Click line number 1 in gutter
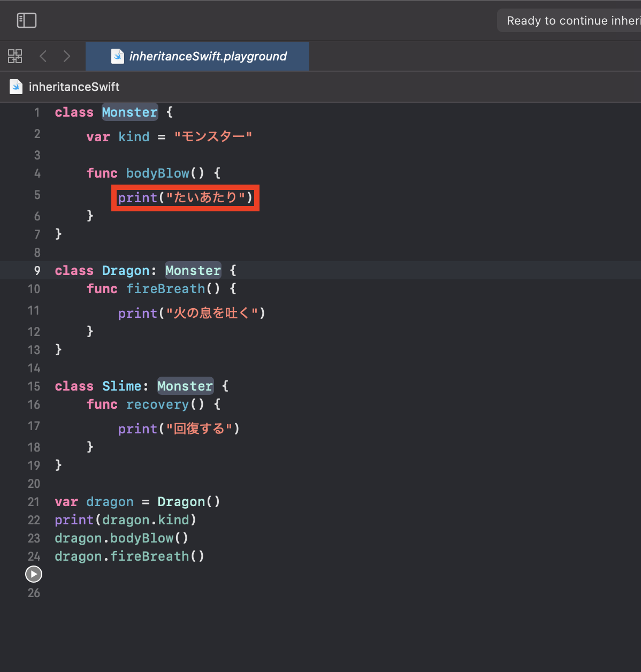641x672 pixels. coord(37,112)
